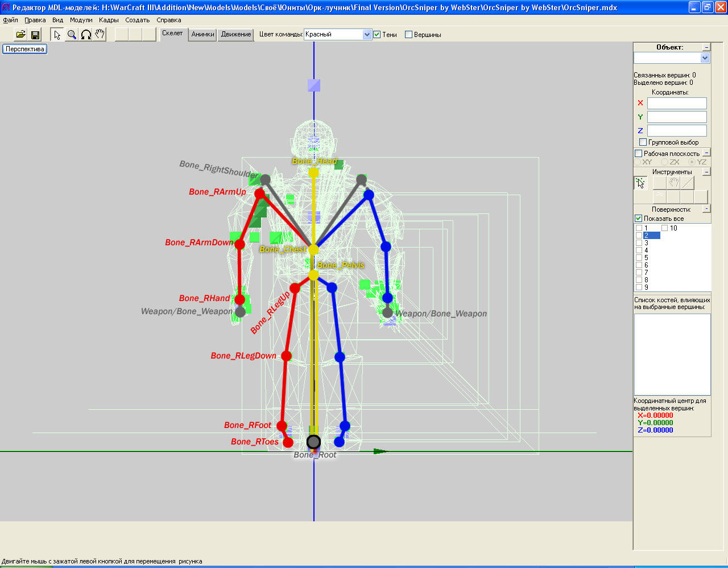728x568 pixels.
Task: Toggle the Тени shadows checkbox
Action: click(377, 35)
